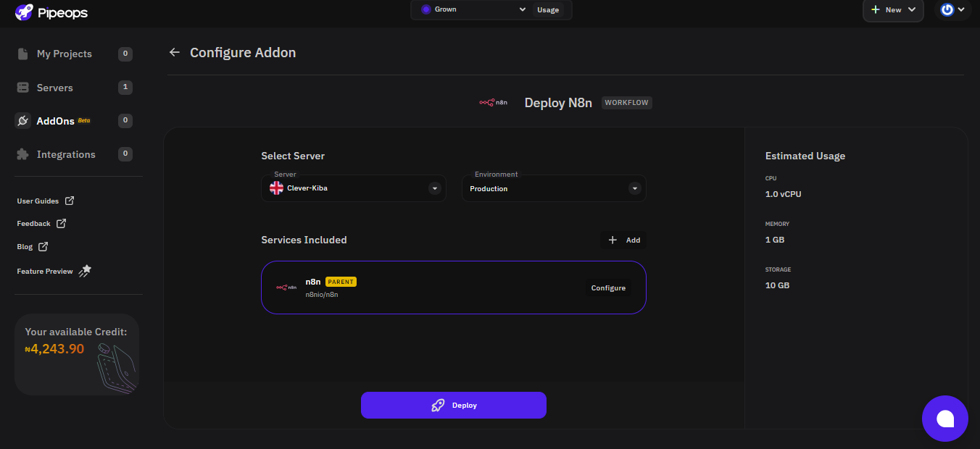Click the PARENT badge on n8n
The image size is (980, 449).
[341, 282]
